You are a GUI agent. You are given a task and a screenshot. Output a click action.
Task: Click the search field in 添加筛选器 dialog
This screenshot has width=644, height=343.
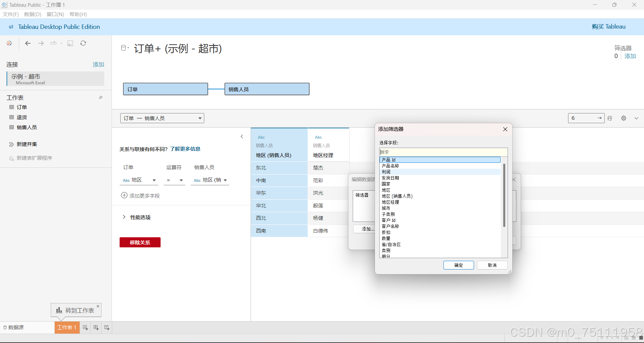tap(443, 152)
